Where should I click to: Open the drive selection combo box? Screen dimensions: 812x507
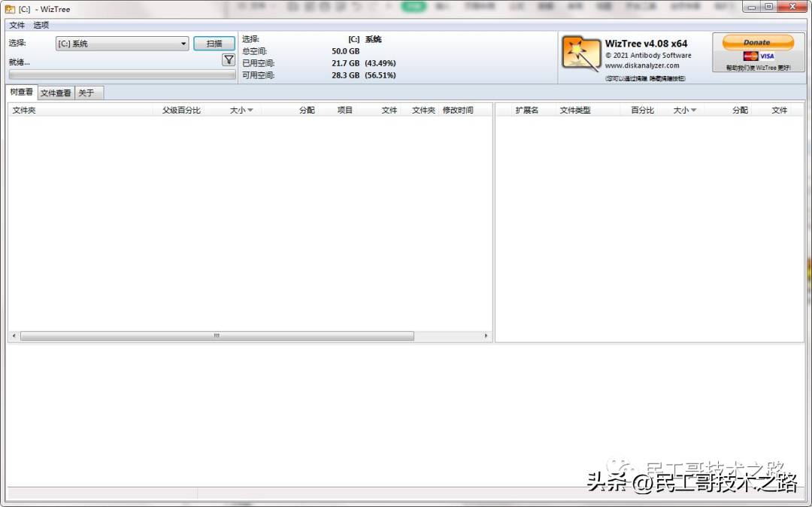(122, 44)
